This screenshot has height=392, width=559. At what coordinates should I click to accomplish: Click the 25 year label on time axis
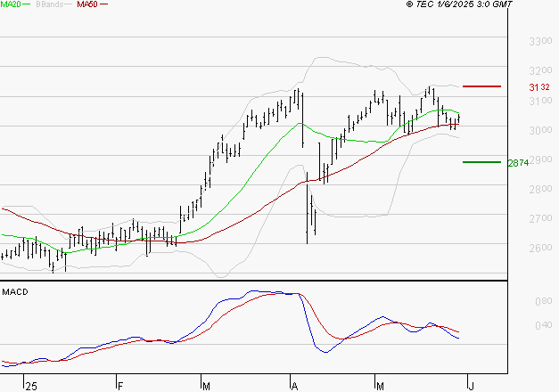[x=31, y=386]
